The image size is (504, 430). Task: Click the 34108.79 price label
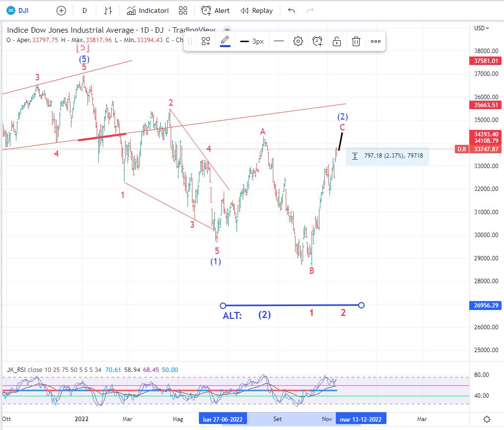click(x=486, y=140)
